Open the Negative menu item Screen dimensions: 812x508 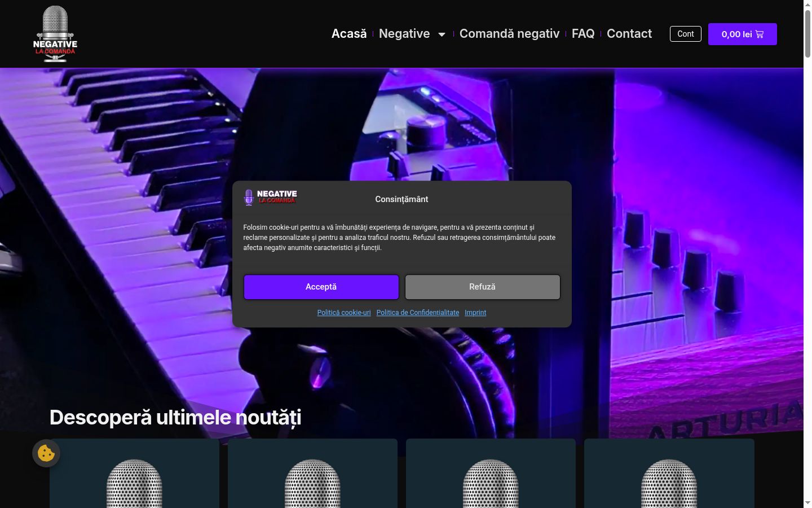pos(404,34)
